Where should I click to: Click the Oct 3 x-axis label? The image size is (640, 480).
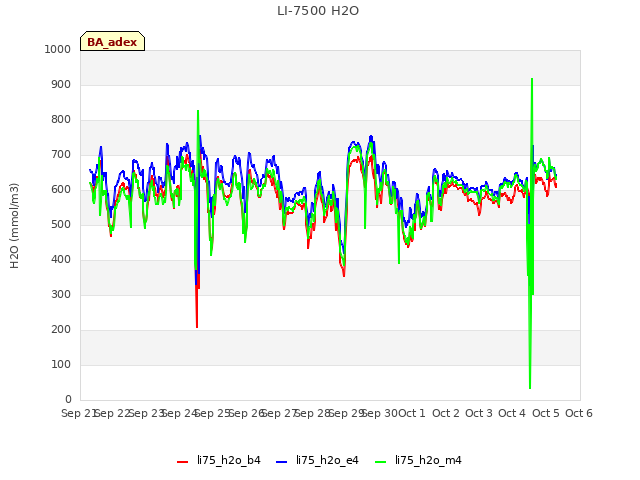(x=479, y=413)
